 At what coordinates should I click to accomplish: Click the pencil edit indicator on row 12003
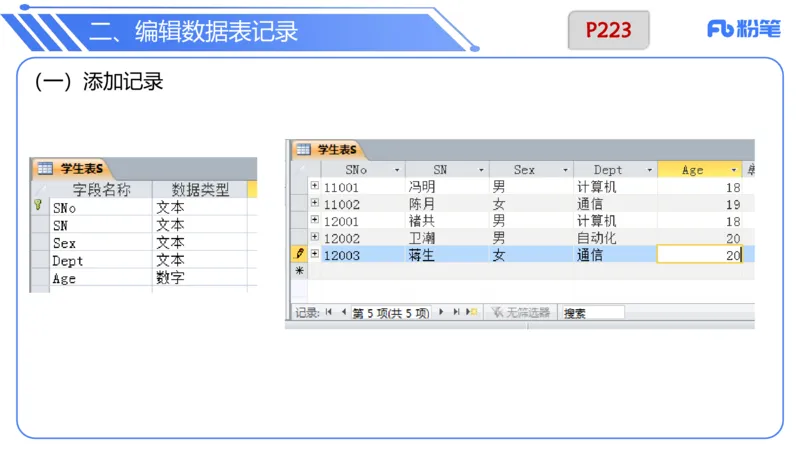299,254
